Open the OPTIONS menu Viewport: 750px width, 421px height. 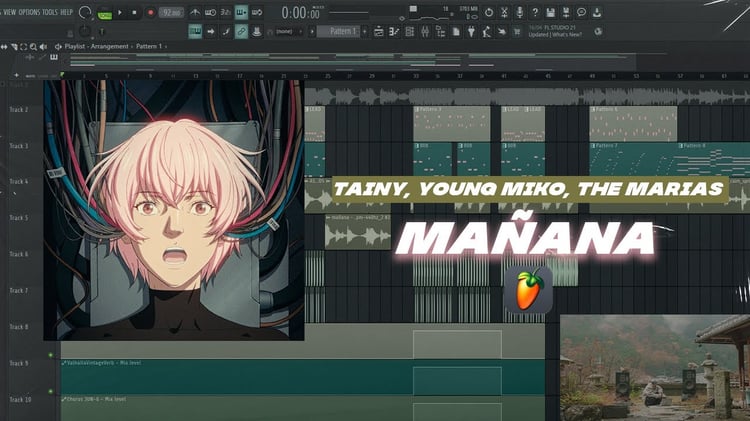[29, 12]
